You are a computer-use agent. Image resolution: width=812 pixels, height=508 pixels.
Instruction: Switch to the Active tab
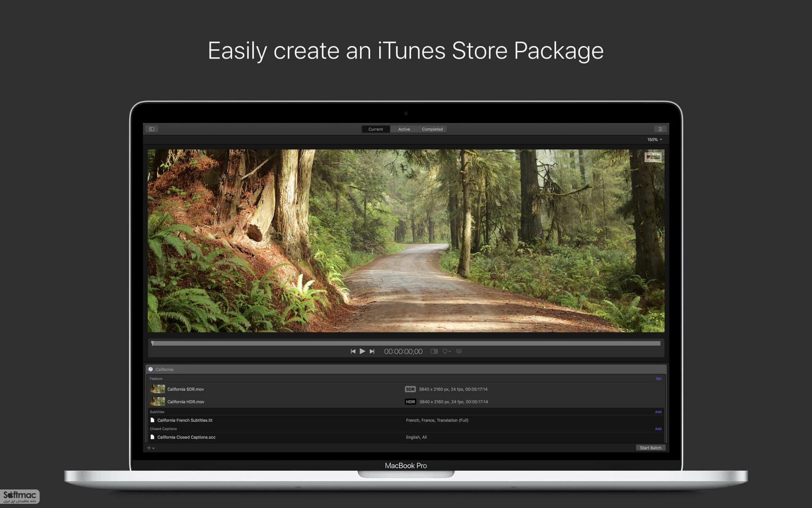tap(404, 129)
